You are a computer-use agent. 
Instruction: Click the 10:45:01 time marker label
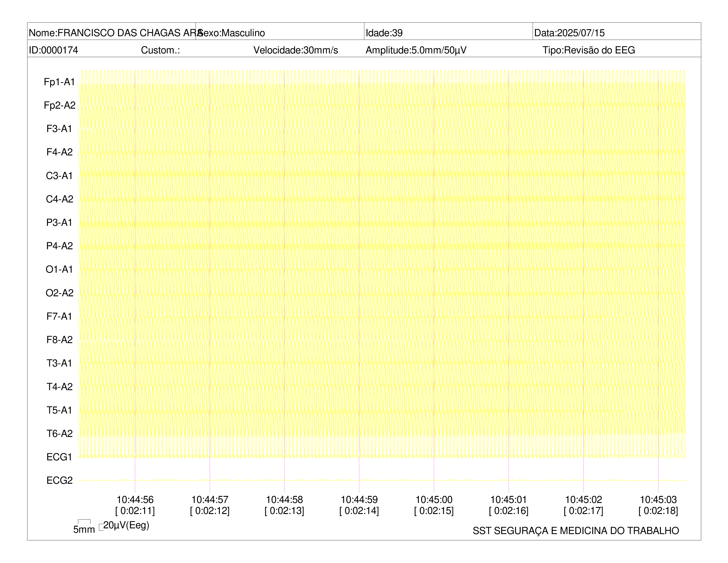click(509, 500)
